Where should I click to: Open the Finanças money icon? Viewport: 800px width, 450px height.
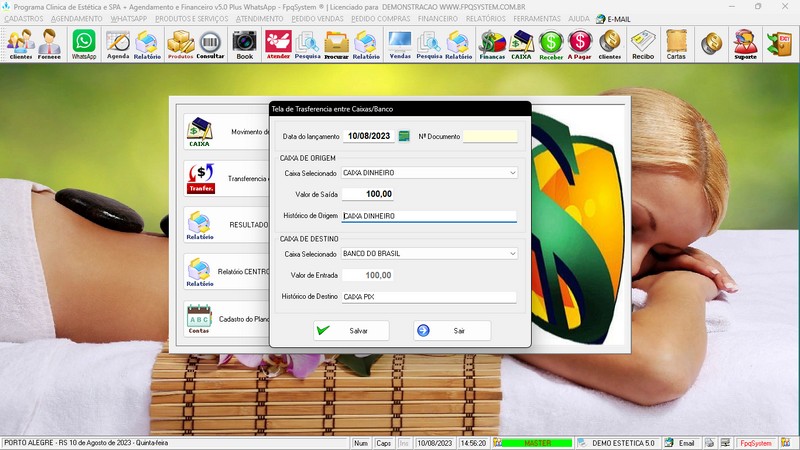492,44
